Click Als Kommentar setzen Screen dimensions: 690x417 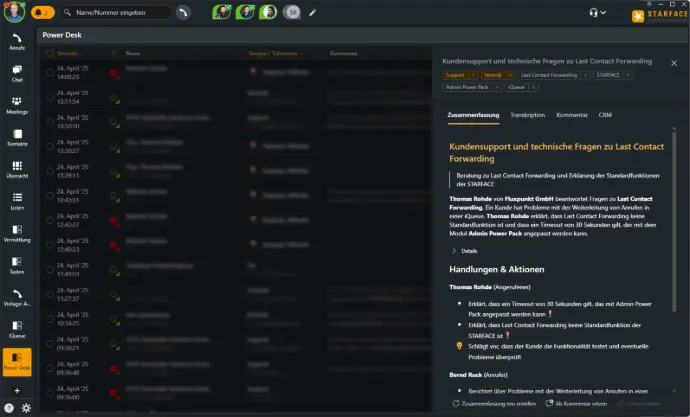(576, 403)
